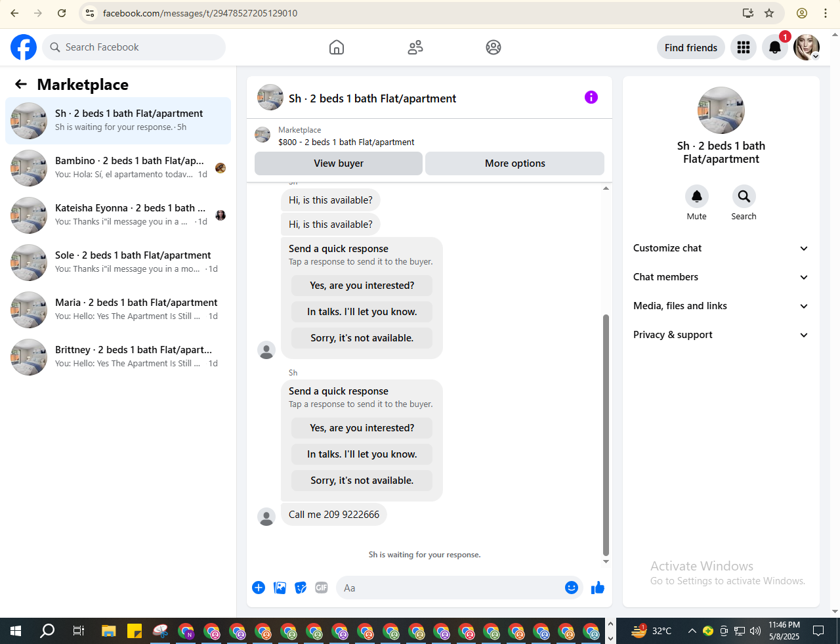Open the notifications bell icon
The image size is (840, 644).
(x=775, y=47)
